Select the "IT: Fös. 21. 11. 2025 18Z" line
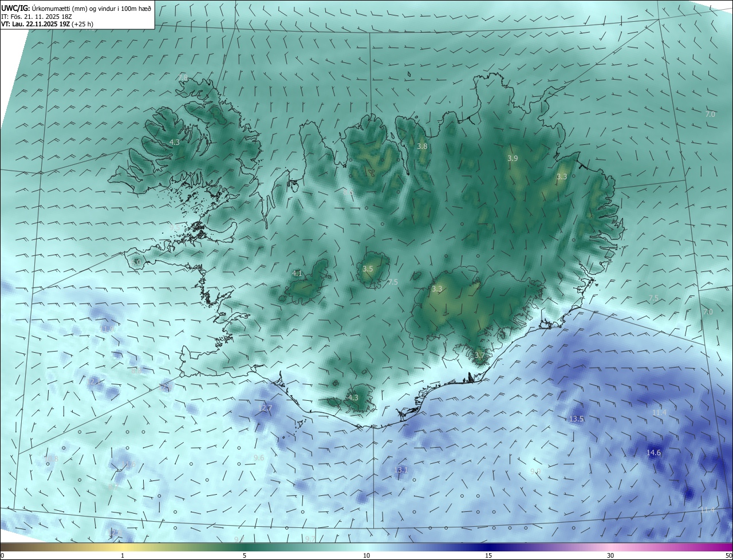The height and width of the screenshot is (560, 733). tap(37, 17)
